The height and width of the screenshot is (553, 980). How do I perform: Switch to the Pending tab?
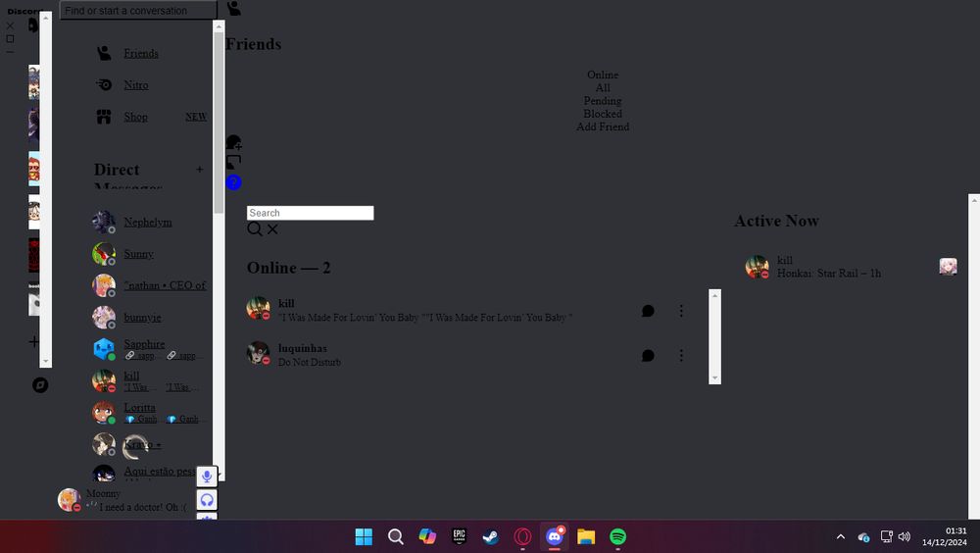[x=603, y=101]
